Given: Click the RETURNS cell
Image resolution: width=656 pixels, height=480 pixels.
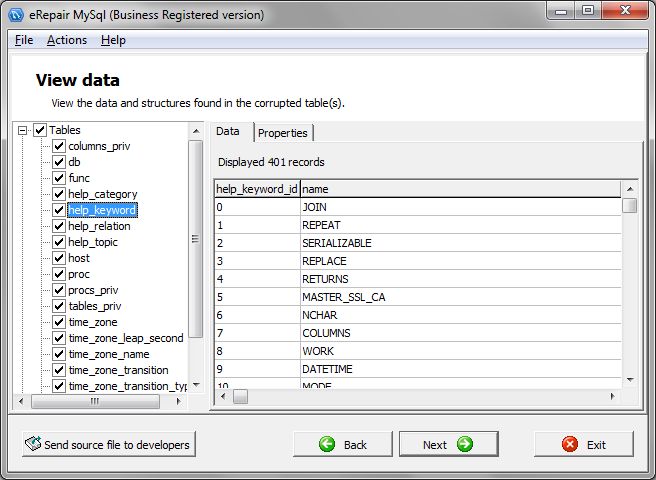Looking at the screenshot, I should (461, 279).
